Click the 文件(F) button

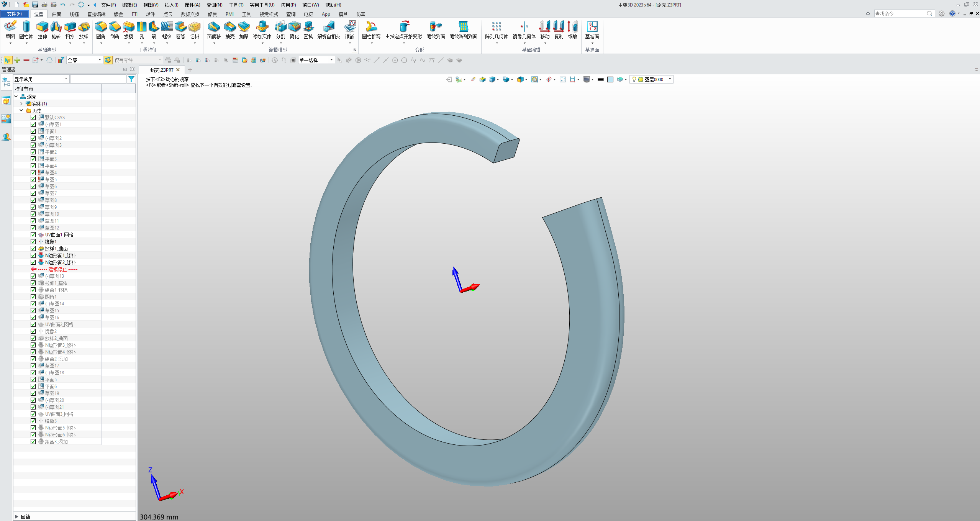pyautogui.click(x=14, y=14)
